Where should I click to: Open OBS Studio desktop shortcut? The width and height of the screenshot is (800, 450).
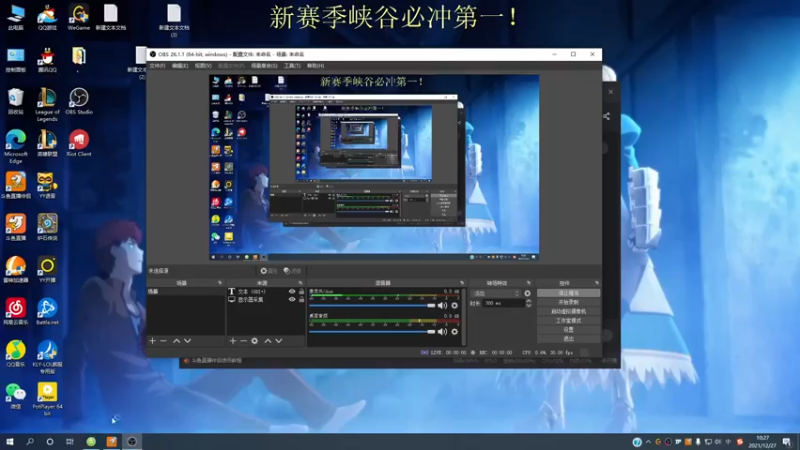tap(79, 101)
